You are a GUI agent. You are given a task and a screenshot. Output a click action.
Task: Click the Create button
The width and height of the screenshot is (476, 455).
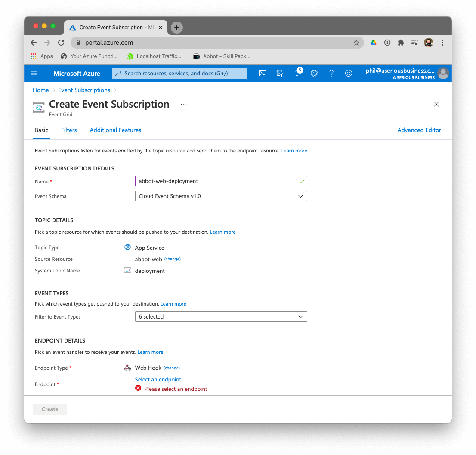50,409
